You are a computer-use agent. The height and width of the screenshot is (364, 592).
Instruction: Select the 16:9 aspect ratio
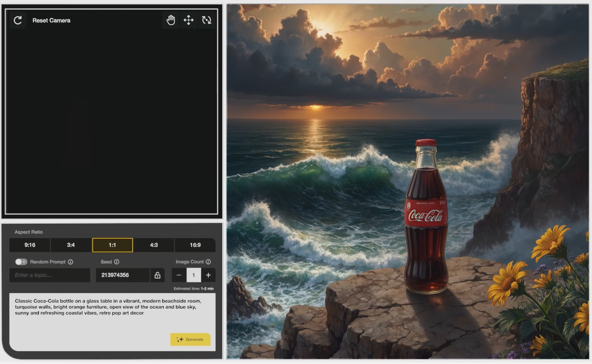(195, 245)
